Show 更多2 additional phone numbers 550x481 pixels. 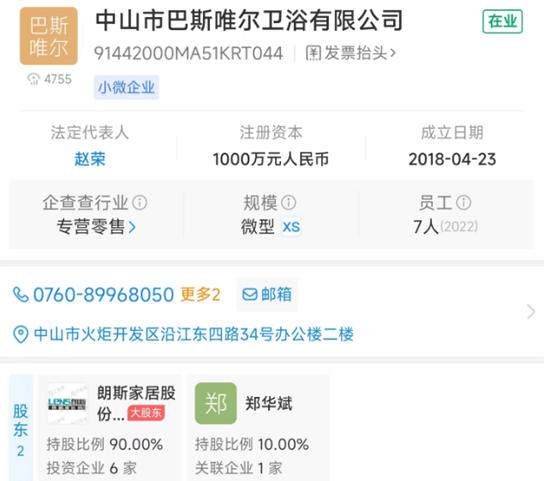[x=200, y=294]
